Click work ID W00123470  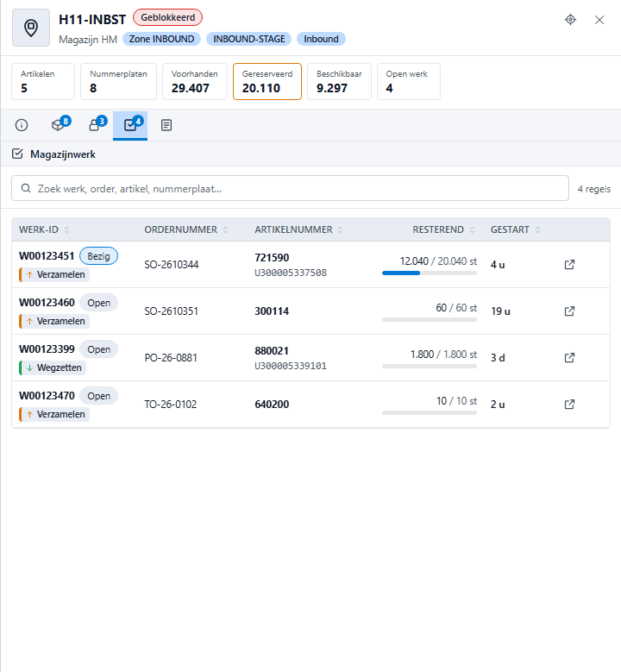[47, 396]
